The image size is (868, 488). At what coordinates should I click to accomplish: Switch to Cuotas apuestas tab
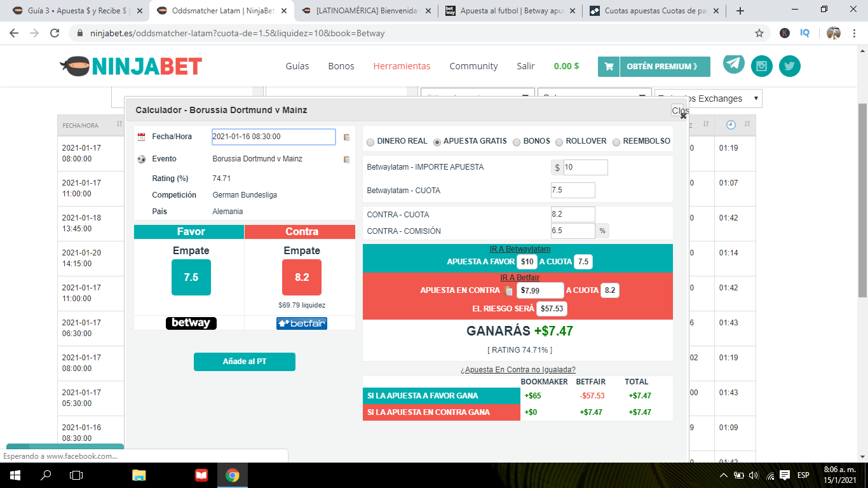[x=653, y=11]
